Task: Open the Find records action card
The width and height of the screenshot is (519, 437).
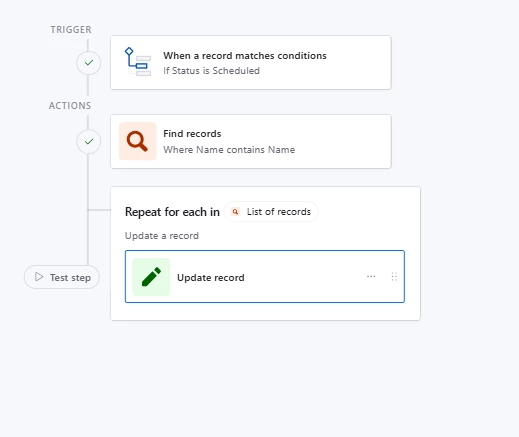Action: (x=251, y=142)
